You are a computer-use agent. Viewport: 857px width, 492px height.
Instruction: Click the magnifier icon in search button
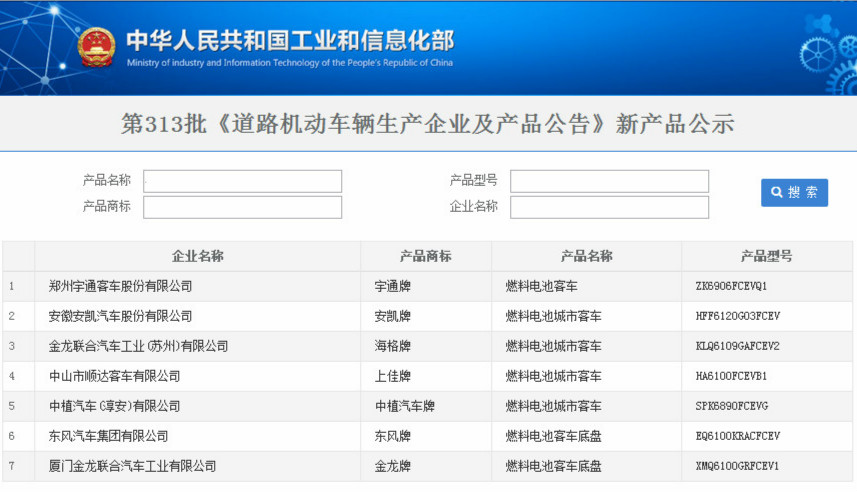(776, 193)
